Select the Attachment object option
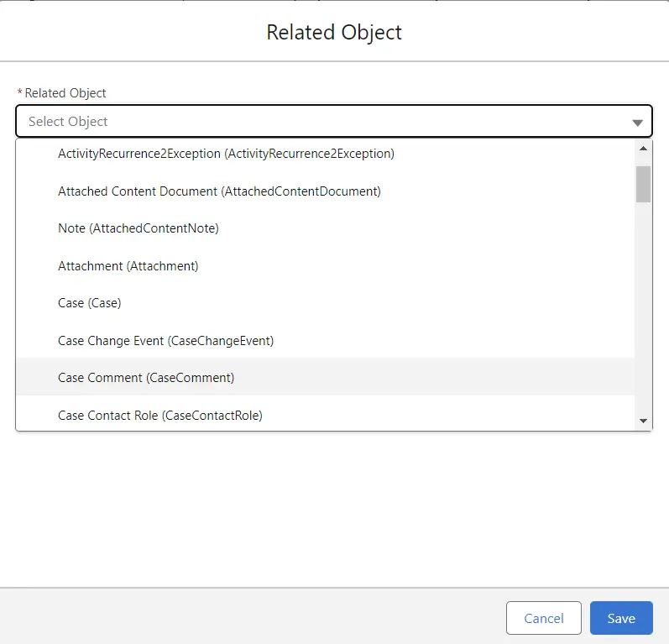The width and height of the screenshot is (669, 644). point(128,266)
